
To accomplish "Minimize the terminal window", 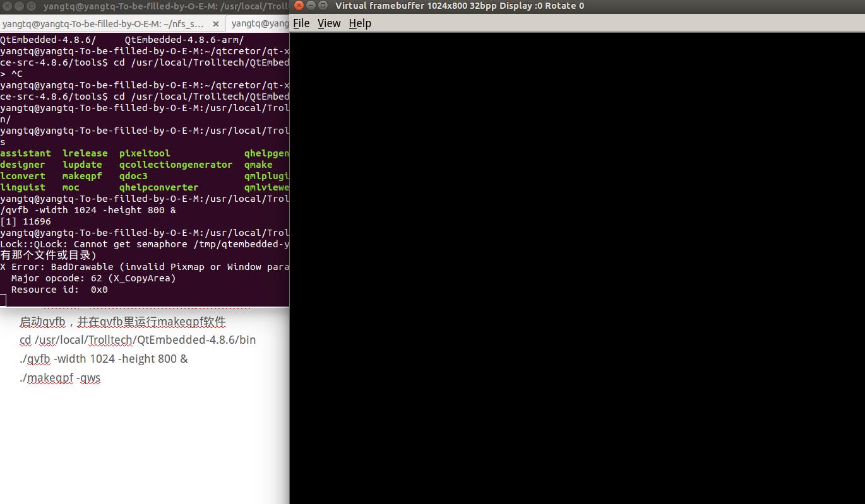I will (18, 6).
